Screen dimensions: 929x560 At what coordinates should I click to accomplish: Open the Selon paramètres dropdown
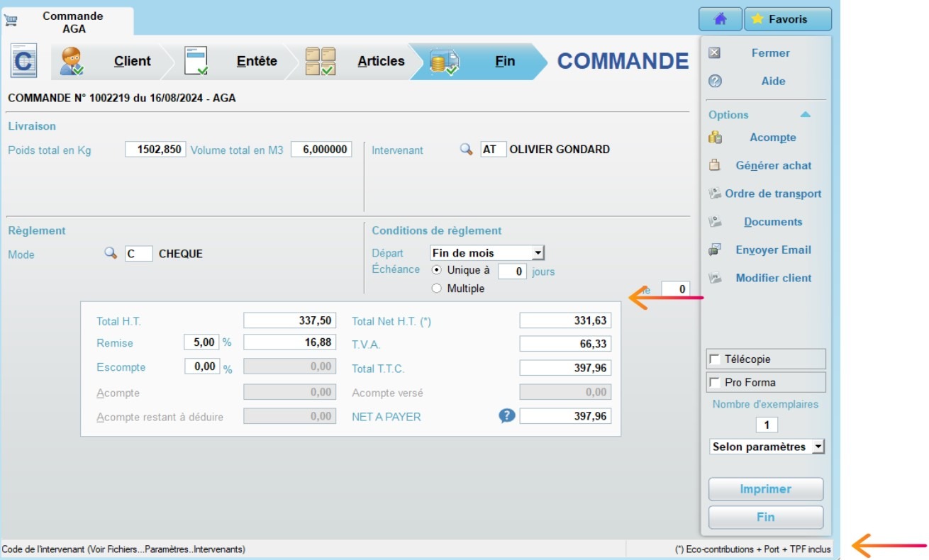[766, 446]
